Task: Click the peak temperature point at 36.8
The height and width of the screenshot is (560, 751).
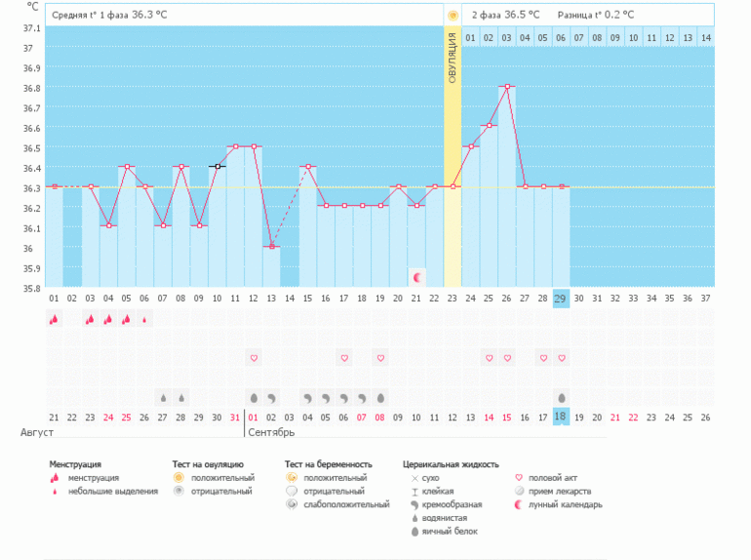Action: pos(506,87)
